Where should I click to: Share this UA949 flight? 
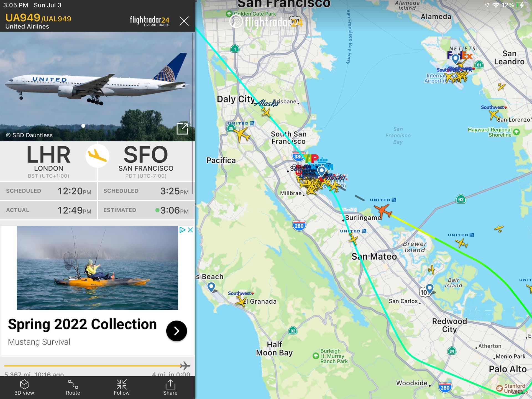click(x=170, y=387)
